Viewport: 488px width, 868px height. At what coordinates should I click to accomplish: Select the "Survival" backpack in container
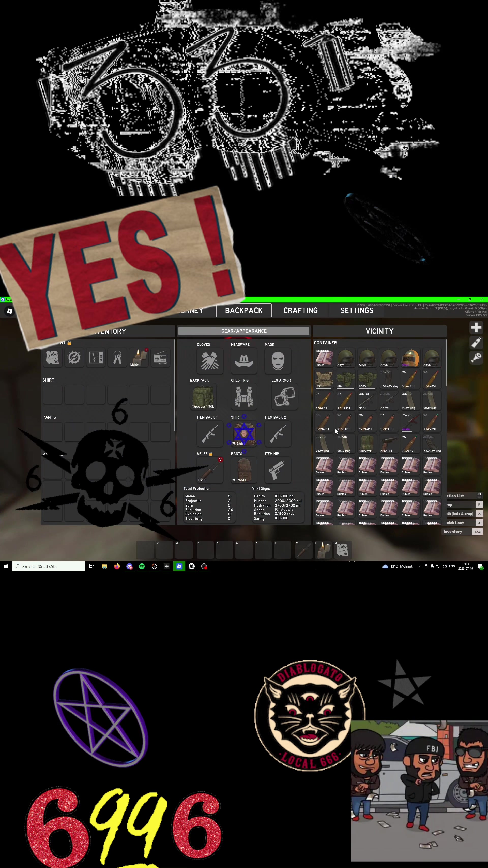point(367,444)
